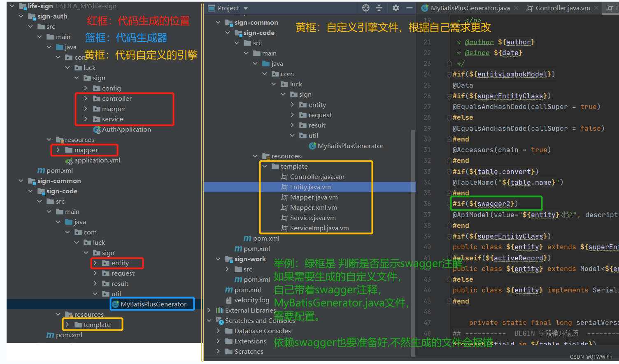
Task: Click sign-code module folder icon in middle panel
Action: 238,33
